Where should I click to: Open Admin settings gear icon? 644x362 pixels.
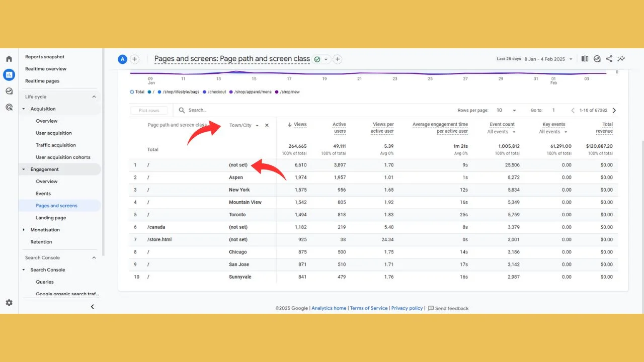(9, 303)
